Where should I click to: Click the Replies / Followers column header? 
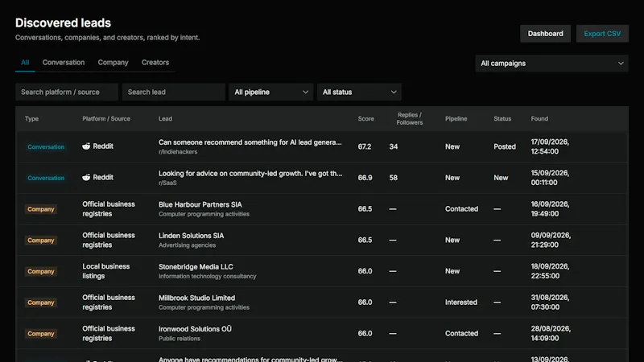tap(410, 118)
